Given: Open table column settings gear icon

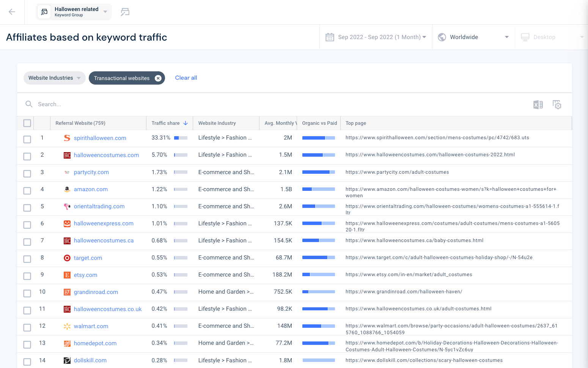Looking at the screenshot, I should tap(557, 105).
